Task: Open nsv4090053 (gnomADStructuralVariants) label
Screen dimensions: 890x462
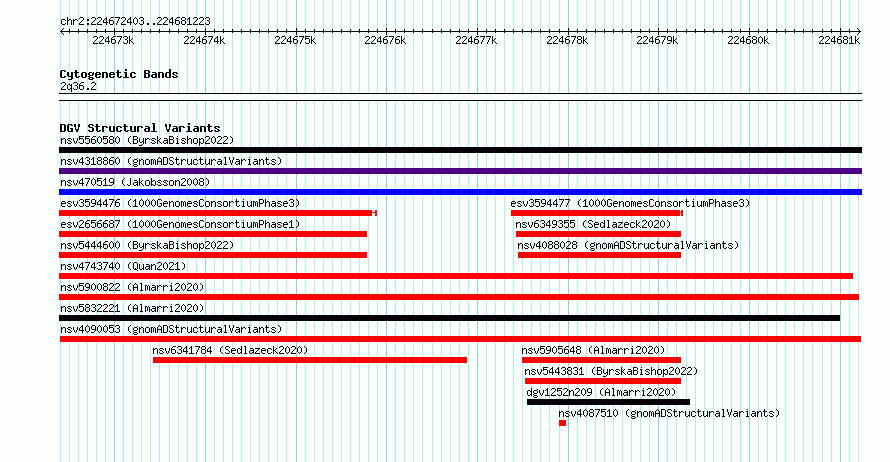Action: click(x=171, y=329)
